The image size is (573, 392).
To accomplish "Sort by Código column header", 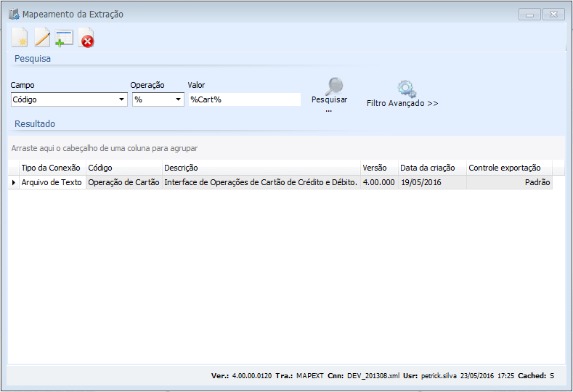I will pos(123,168).
